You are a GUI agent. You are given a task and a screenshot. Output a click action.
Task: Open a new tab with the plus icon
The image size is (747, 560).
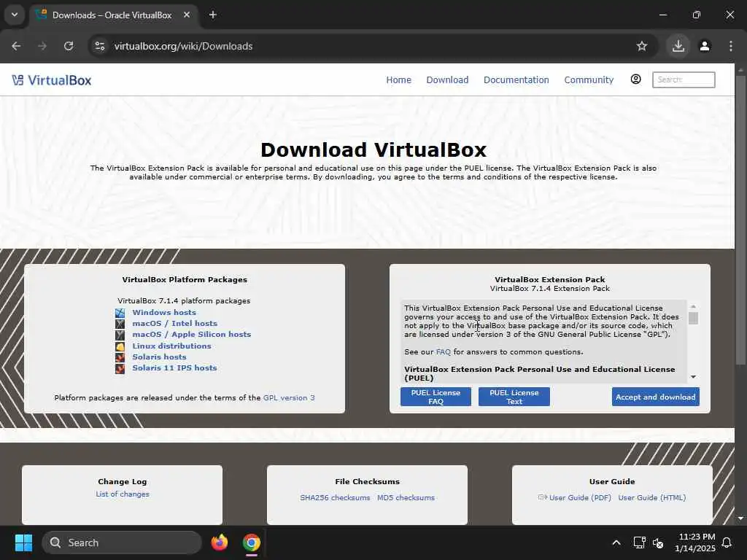(213, 15)
